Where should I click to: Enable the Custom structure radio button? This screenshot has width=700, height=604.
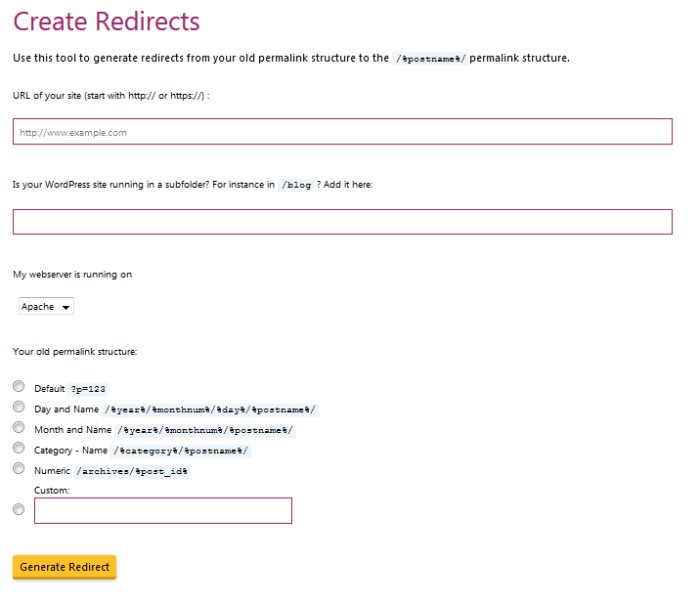(19, 510)
